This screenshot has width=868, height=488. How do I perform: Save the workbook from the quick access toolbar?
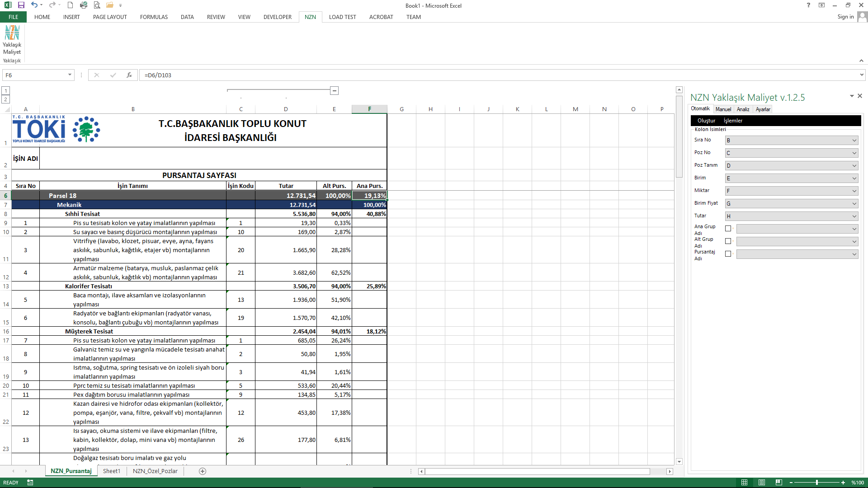(21, 5)
